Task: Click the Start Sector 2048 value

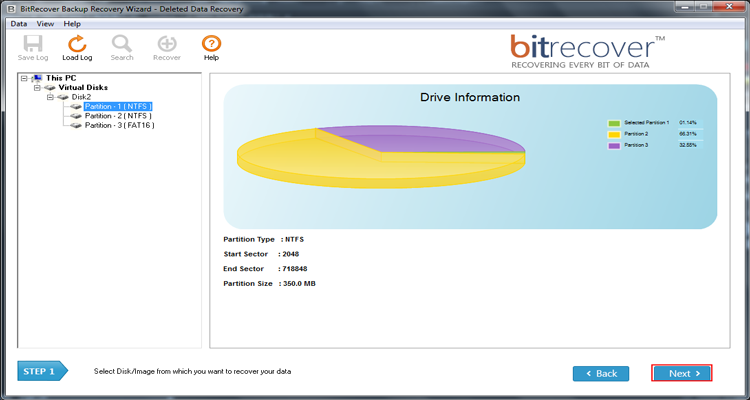Action: tap(290, 254)
